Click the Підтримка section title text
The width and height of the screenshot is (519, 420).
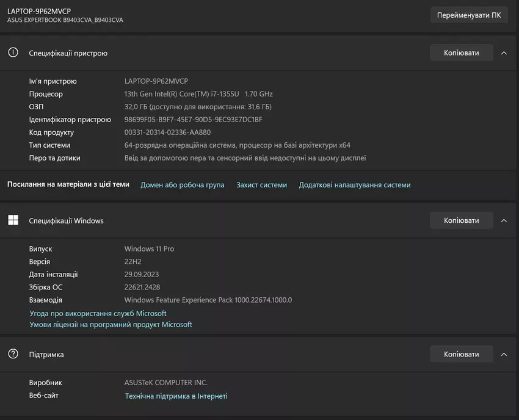tap(46, 354)
